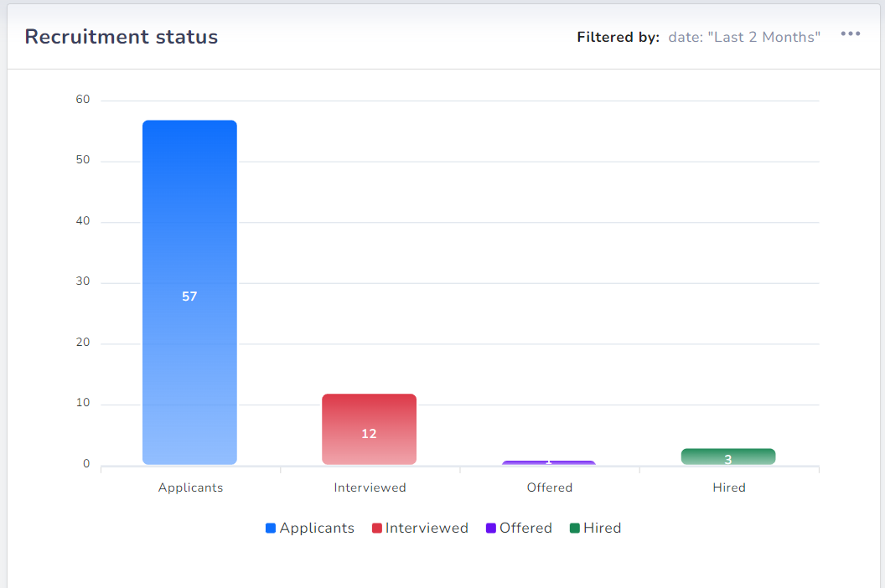
Task: Click the Recruitment status chart title
Action: [x=121, y=37]
